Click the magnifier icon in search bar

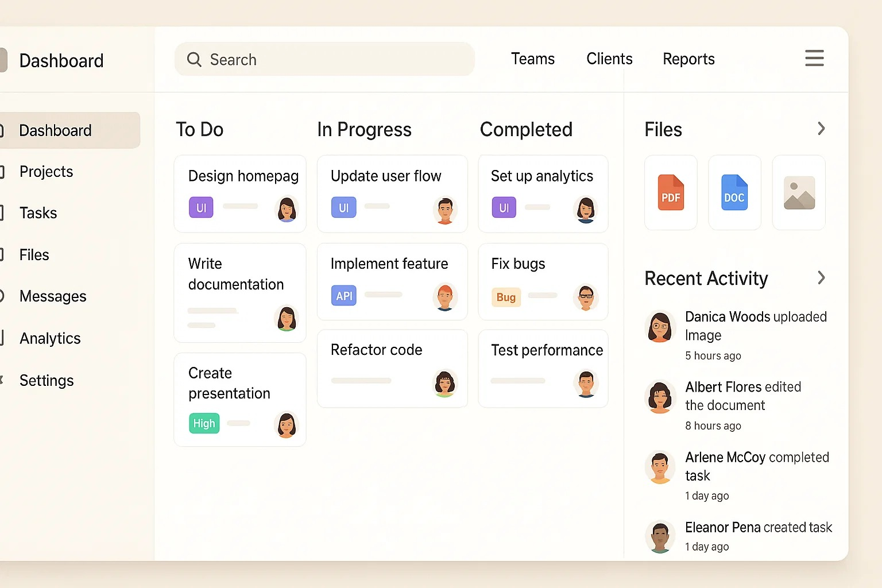[194, 60]
